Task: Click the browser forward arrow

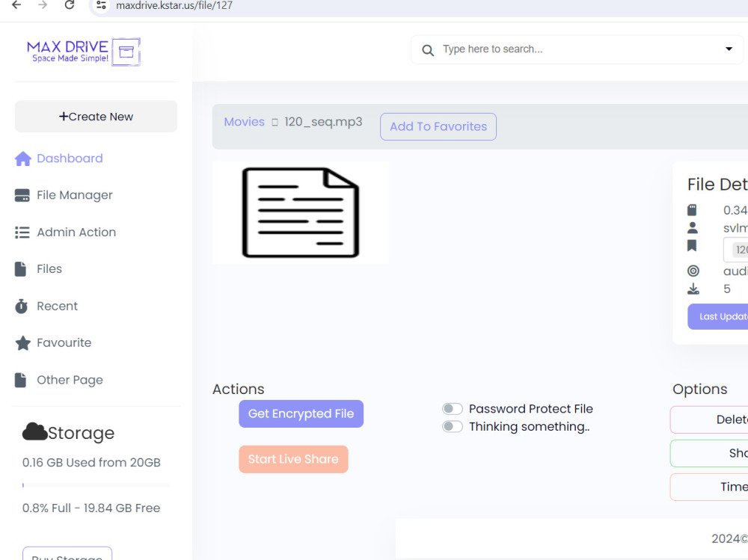Action: click(x=43, y=5)
